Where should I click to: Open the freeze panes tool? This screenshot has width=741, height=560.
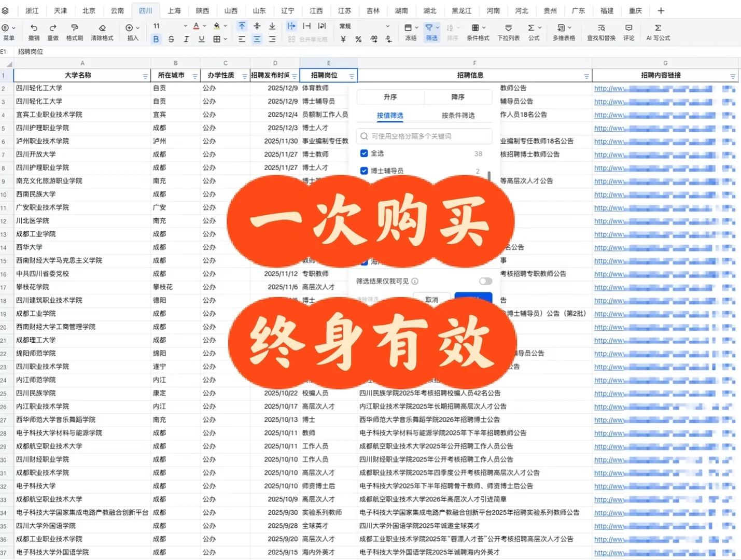[410, 32]
